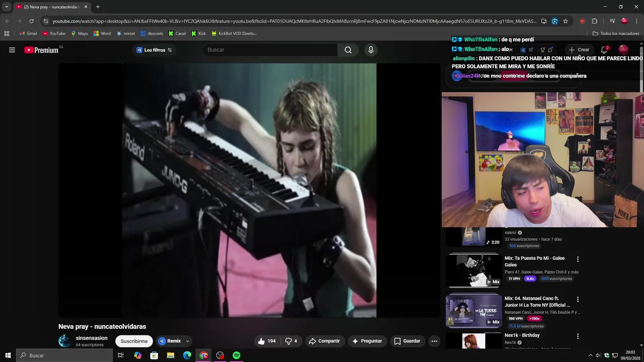Viewport: 644px width, 362px height.
Task: Open the YouTube hamburger guide menu
Action: pyautogui.click(x=12, y=50)
